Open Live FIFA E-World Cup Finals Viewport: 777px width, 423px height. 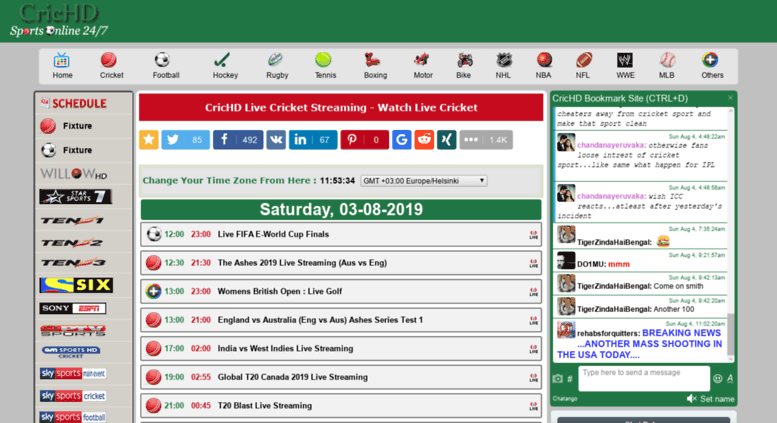tap(341, 234)
